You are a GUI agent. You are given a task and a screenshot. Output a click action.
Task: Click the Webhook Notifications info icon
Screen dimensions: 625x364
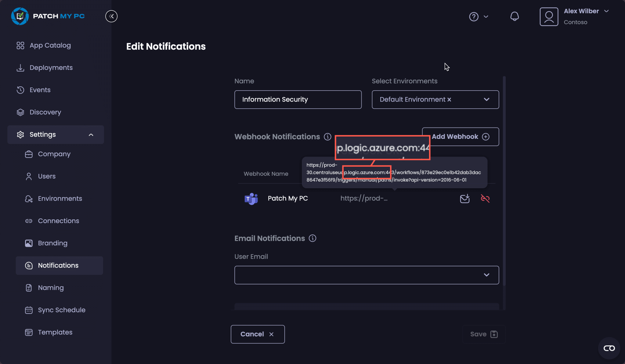pyautogui.click(x=327, y=137)
